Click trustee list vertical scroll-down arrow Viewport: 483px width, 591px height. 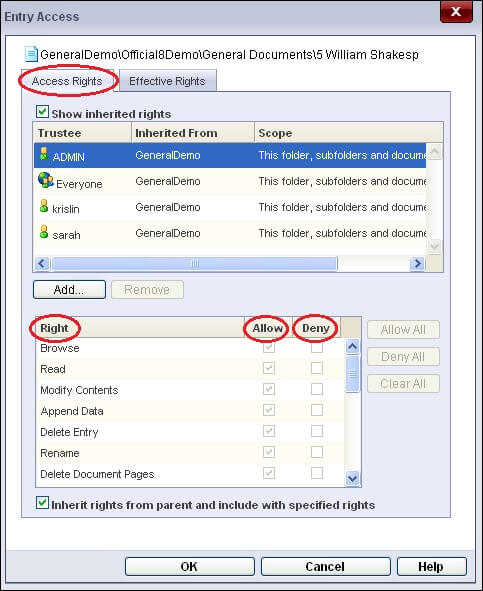click(x=434, y=247)
